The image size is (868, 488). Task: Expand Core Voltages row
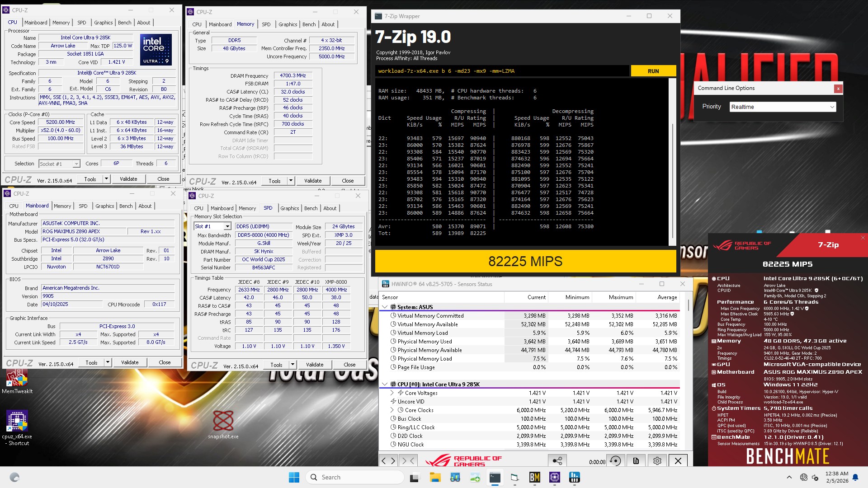[392, 393]
